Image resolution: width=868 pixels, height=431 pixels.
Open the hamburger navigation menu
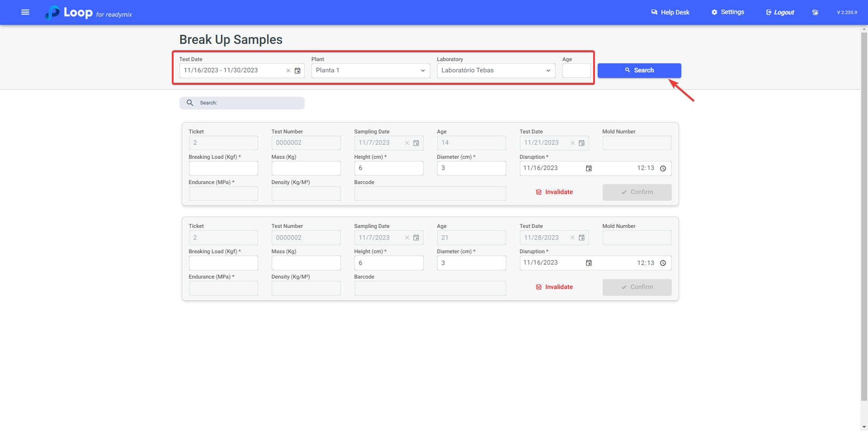pyautogui.click(x=25, y=12)
